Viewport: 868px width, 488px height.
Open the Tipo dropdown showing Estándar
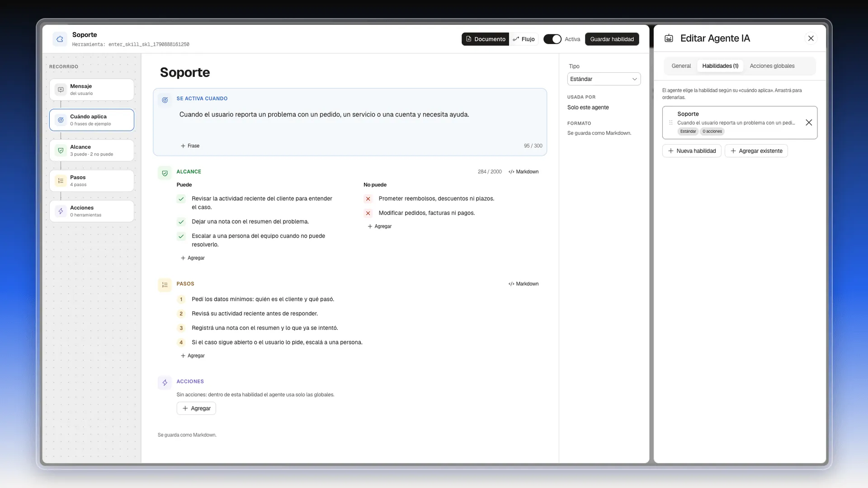pyautogui.click(x=604, y=79)
